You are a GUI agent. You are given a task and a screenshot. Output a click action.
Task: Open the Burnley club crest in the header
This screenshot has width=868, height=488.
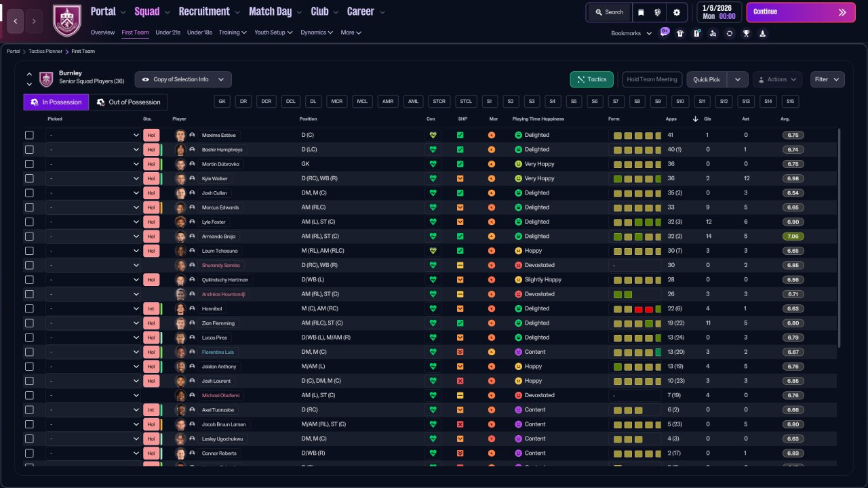click(x=66, y=20)
